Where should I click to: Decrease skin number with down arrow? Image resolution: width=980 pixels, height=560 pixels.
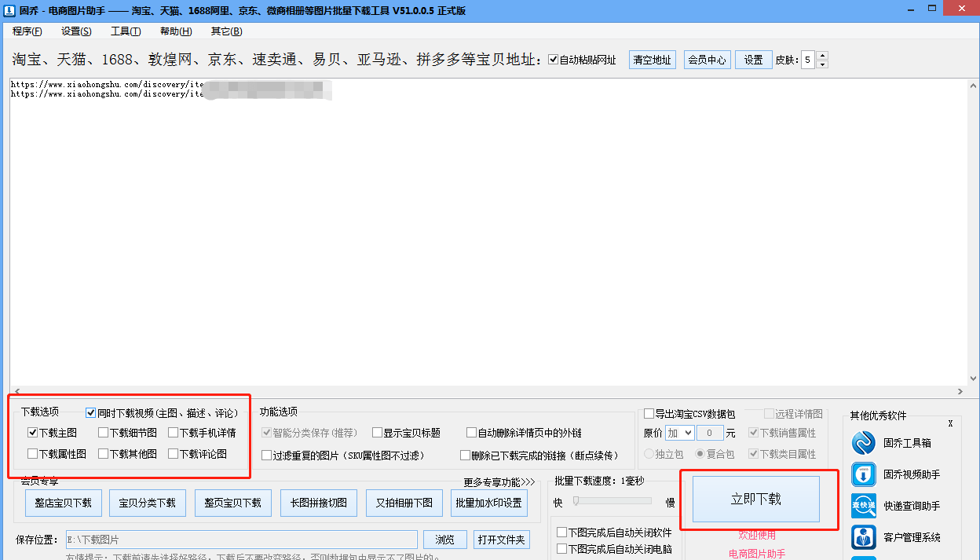(x=822, y=64)
